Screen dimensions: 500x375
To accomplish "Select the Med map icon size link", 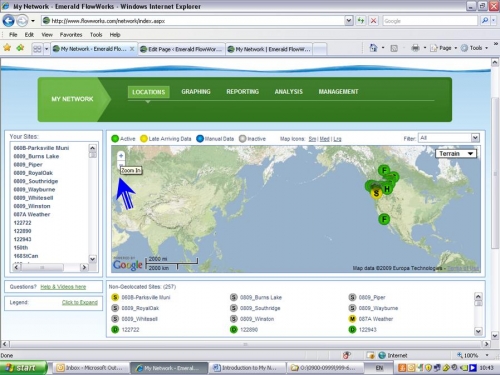I will [324, 139].
